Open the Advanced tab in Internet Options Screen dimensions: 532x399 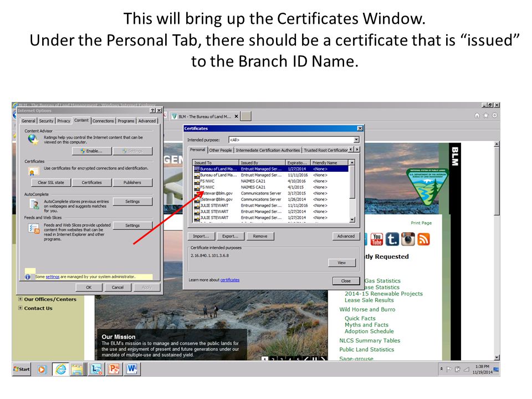tap(147, 121)
